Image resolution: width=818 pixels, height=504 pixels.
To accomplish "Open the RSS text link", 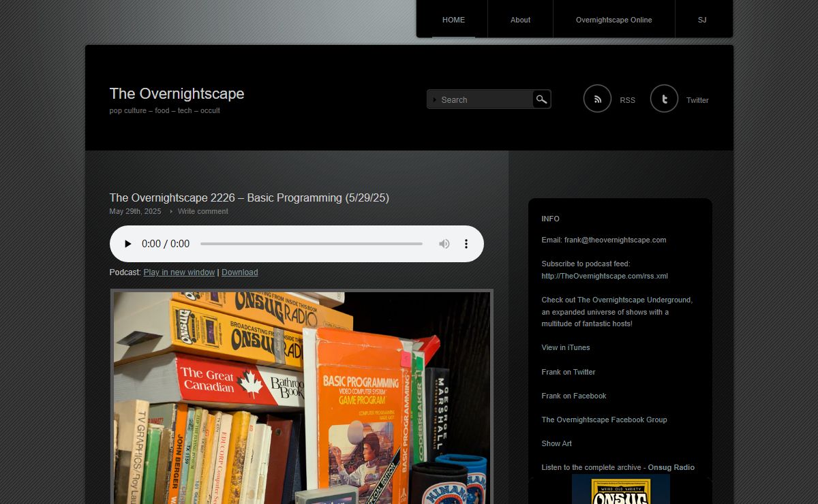I will pos(627,100).
